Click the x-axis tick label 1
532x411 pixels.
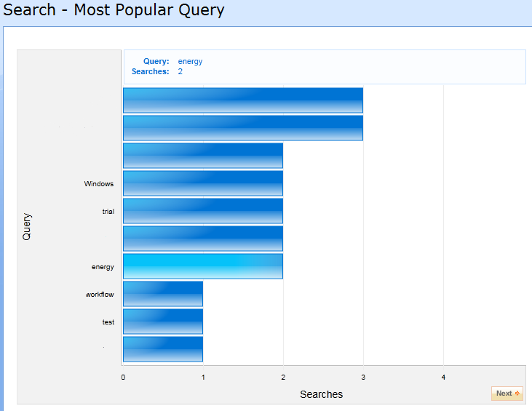click(x=203, y=378)
